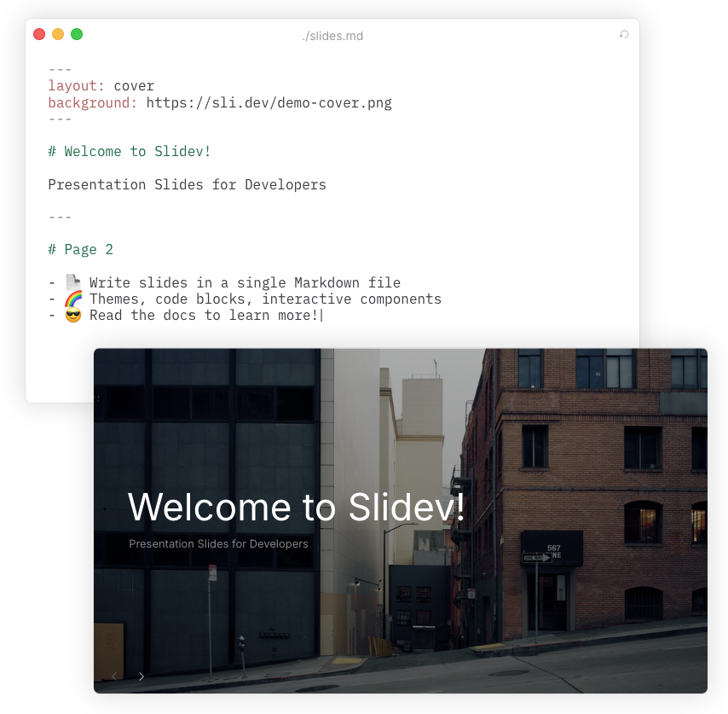Viewport: 728px width, 714px height.
Task: Click the page emoji on the first bullet
Action: 72,282
